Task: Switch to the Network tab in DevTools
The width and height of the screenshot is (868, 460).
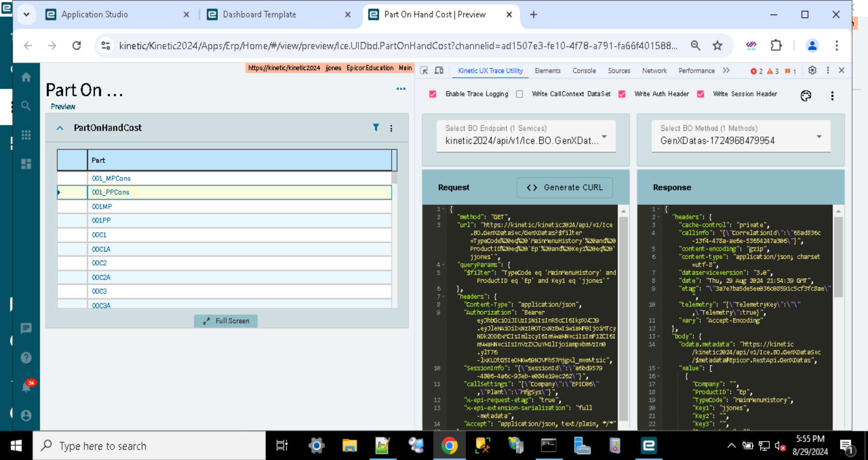Action: point(654,71)
